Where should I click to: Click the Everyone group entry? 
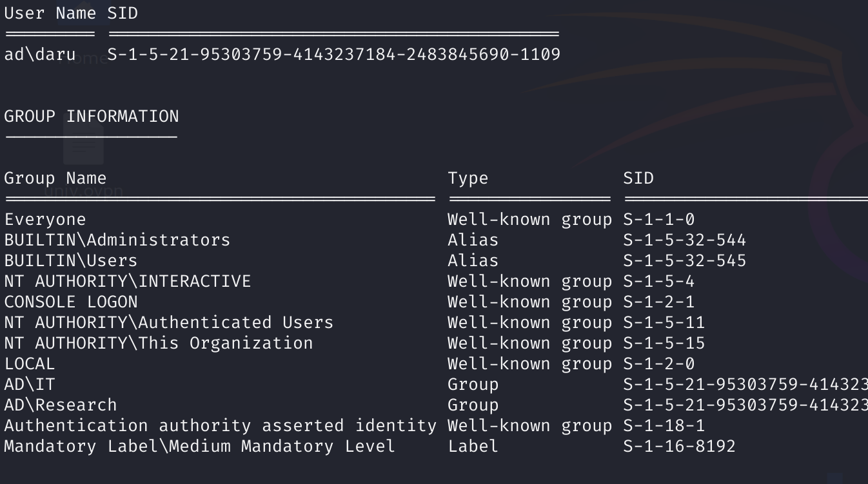(45, 220)
